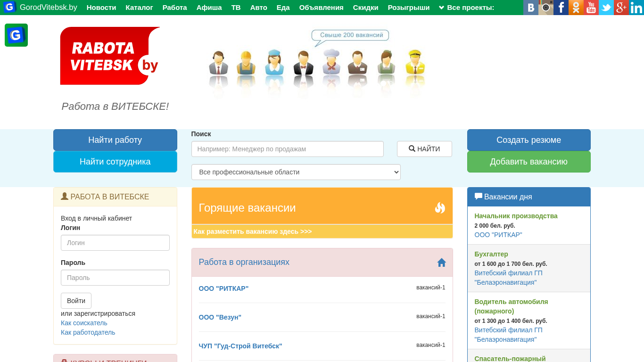Click the 2 000 бел. руб. salary text
Viewport: 644px width, 362px height.
point(495,226)
